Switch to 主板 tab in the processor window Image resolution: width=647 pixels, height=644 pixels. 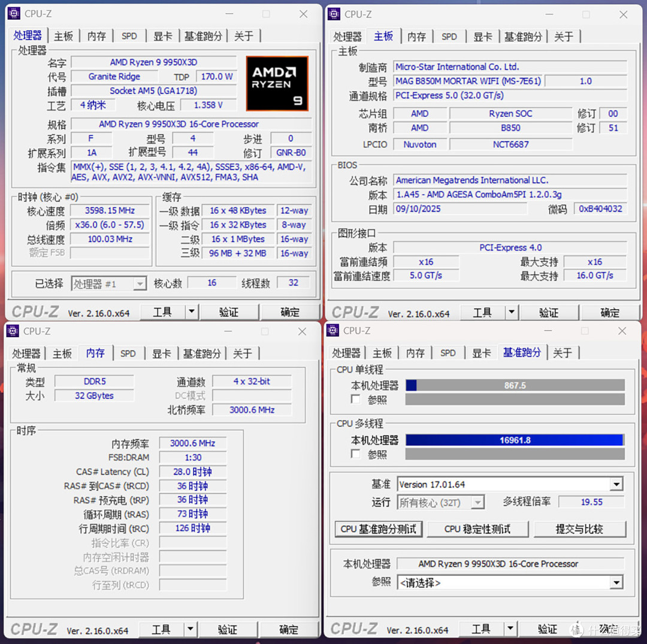click(x=64, y=37)
